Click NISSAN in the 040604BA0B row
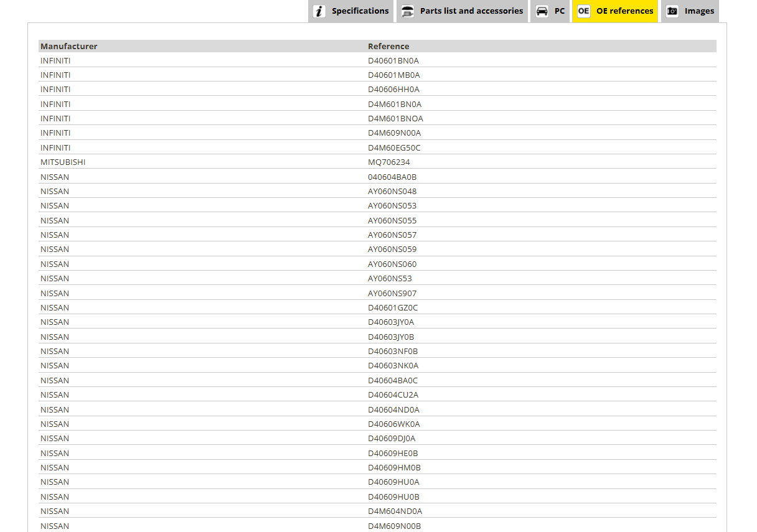This screenshot has height=532, width=757. click(x=55, y=177)
